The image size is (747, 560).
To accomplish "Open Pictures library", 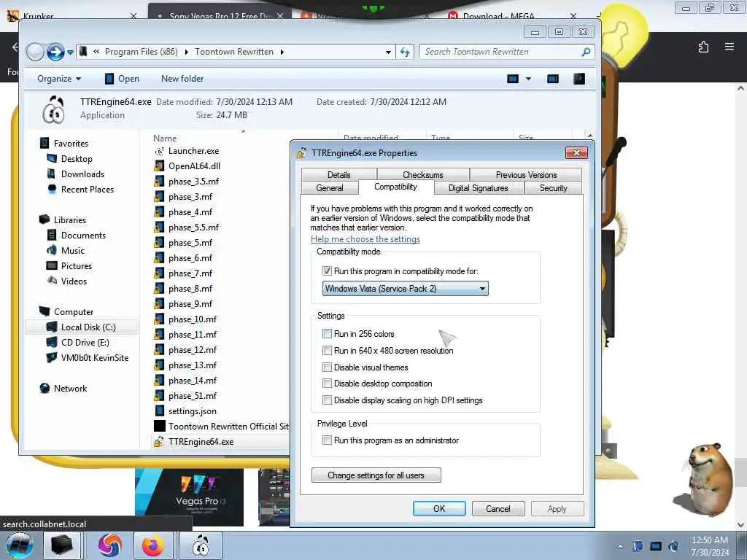I will pyautogui.click(x=69, y=265).
